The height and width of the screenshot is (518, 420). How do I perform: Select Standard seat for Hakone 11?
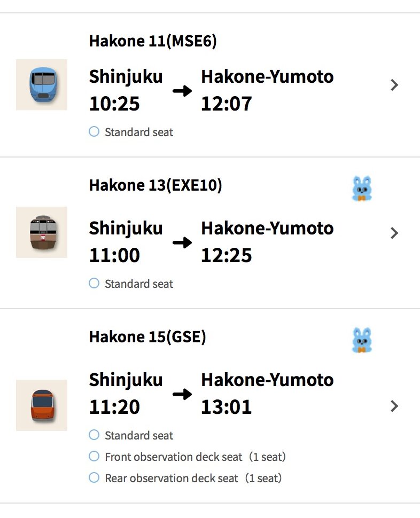click(x=94, y=131)
